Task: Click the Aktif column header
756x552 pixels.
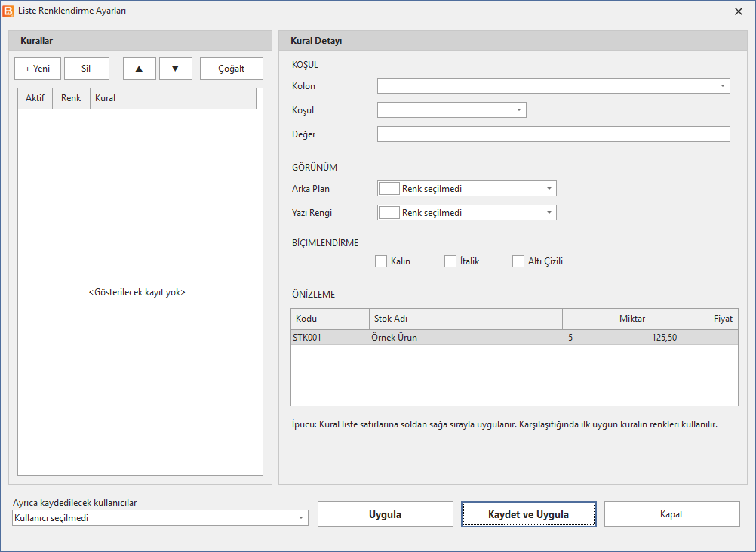Action: [35, 98]
